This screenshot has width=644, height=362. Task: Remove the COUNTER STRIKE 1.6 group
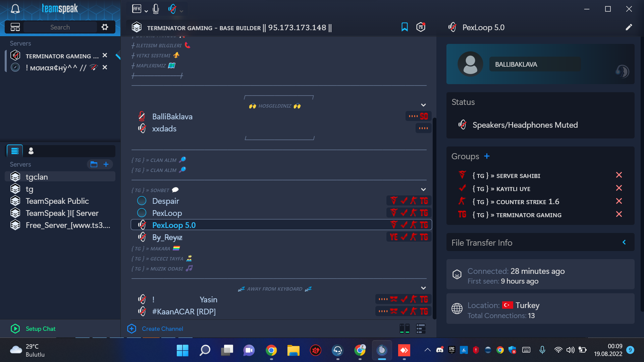click(x=619, y=201)
